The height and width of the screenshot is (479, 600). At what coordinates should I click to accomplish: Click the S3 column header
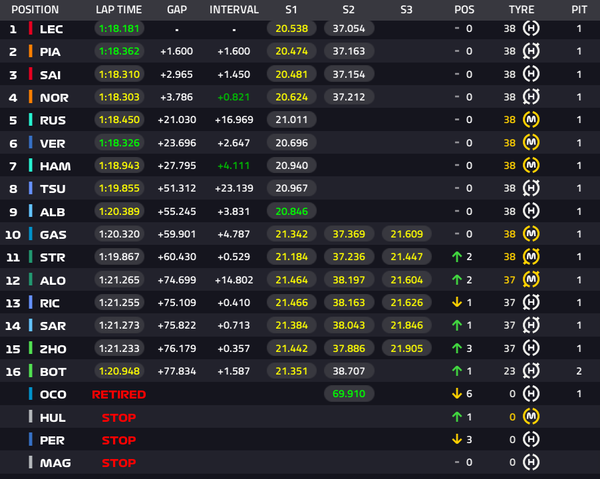[x=406, y=10]
